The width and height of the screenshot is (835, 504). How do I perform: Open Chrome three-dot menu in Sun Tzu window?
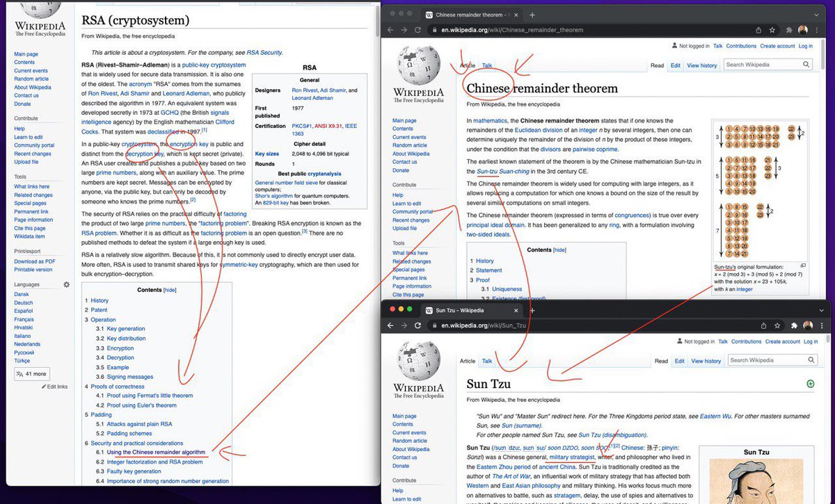822,325
